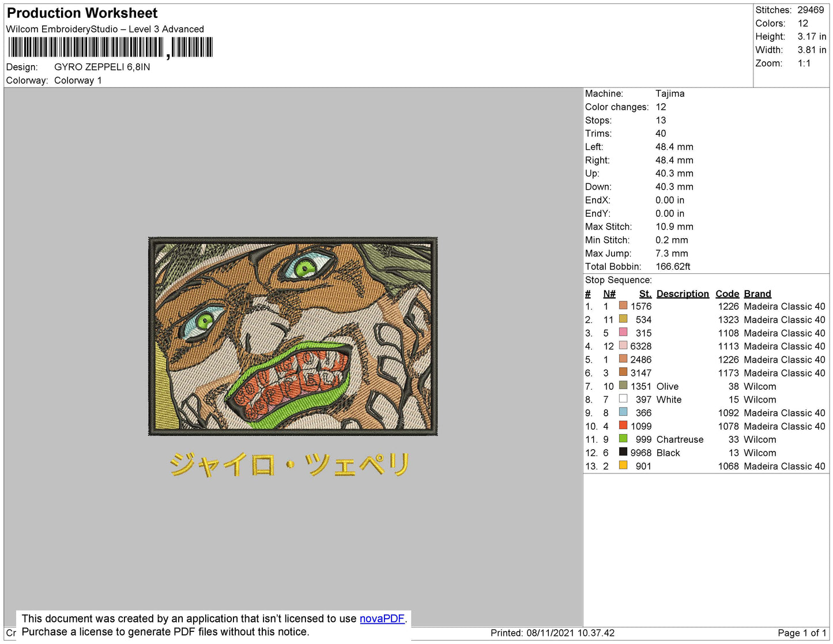Viewport: 833px width, 644px height.
Task: Click code 1078 in stop sequence
Action: [x=728, y=426]
